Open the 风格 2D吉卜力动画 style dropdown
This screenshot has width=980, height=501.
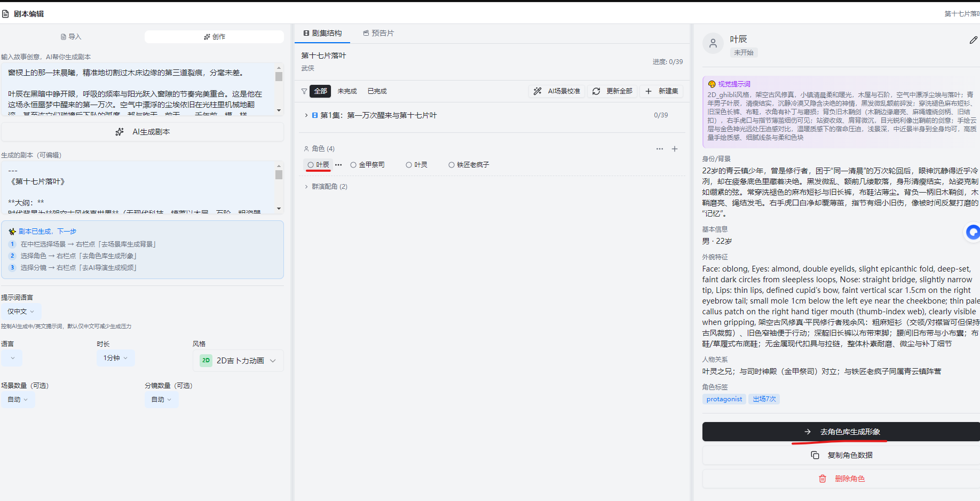click(x=238, y=360)
